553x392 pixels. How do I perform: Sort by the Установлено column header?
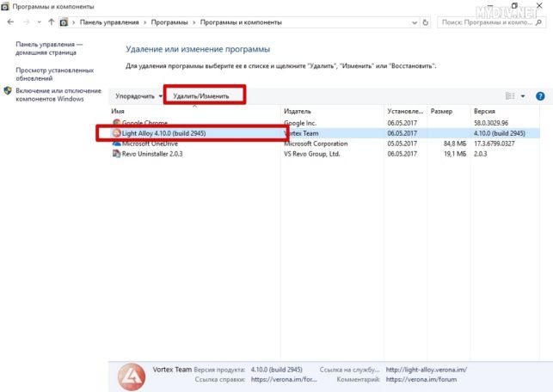pyautogui.click(x=405, y=111)
